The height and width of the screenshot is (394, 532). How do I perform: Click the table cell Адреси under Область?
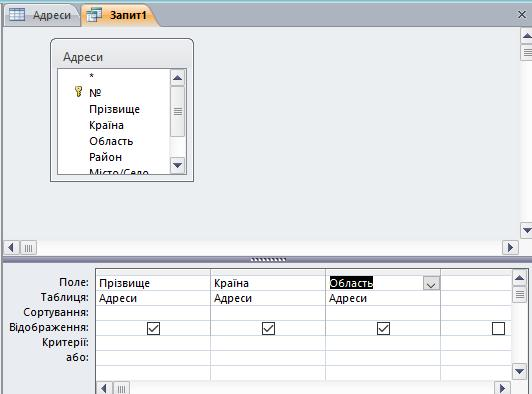[x=383, y=298]
